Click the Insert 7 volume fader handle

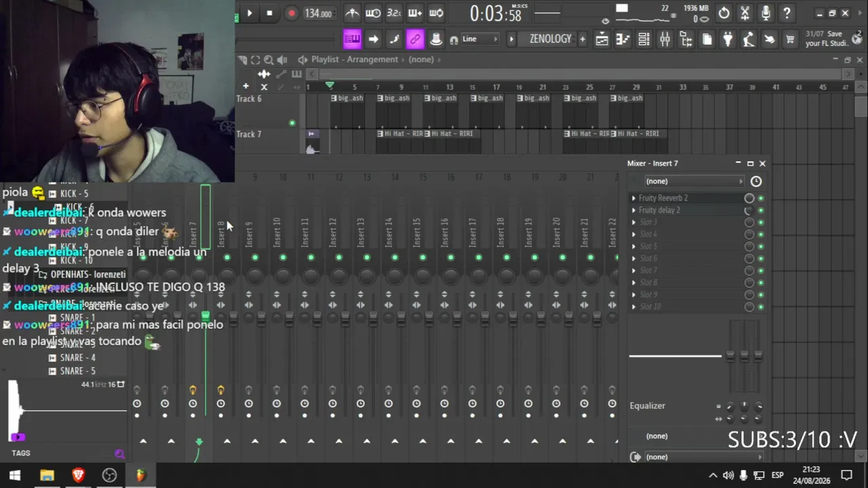point(205,316)
